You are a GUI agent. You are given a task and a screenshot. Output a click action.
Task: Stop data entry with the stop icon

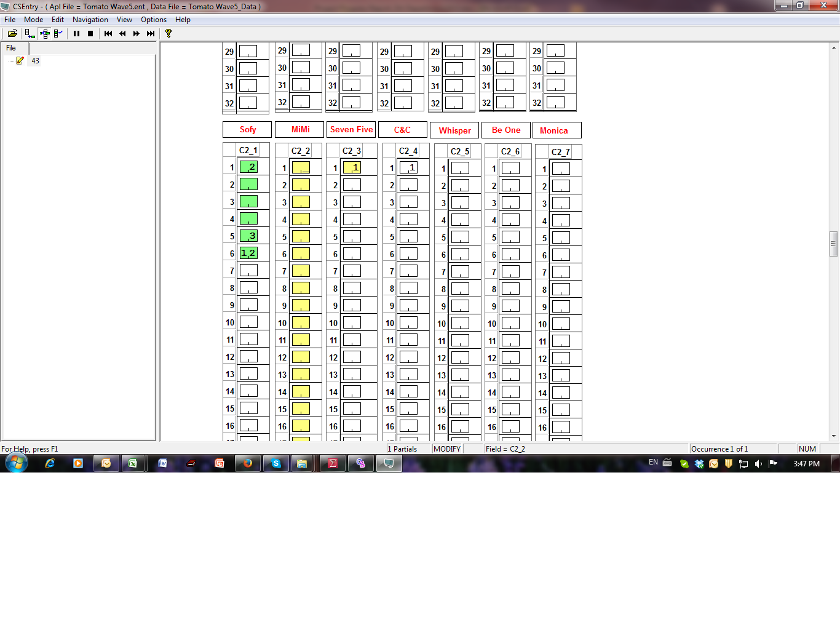click(90, 33)
